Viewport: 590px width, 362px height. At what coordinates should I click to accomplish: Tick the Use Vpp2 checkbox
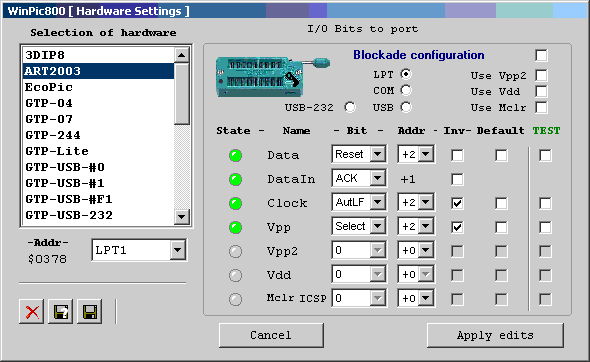(541, 75)
